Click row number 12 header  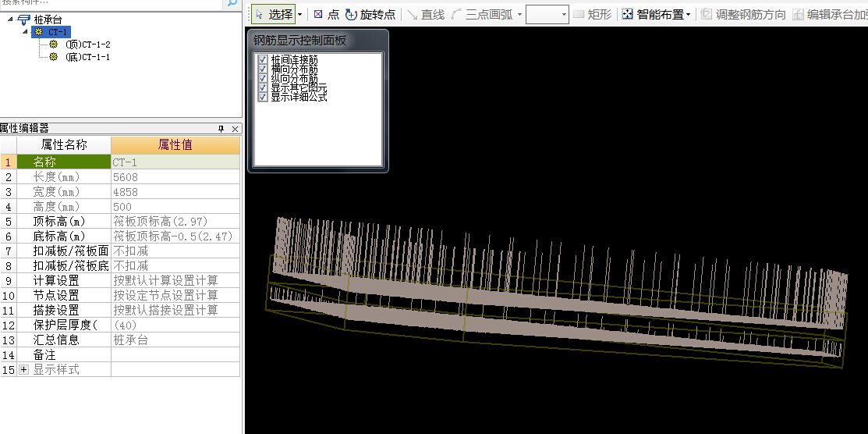tap(9, 325)
